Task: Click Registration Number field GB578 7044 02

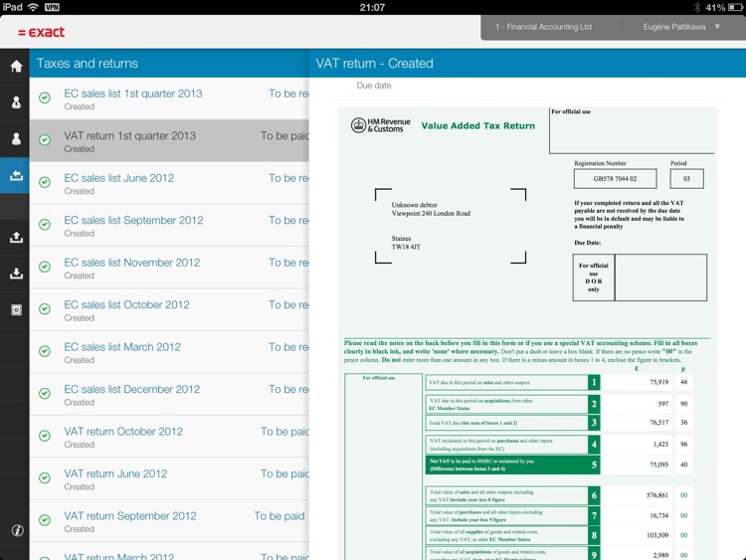Action: click(x=615, y=179)
